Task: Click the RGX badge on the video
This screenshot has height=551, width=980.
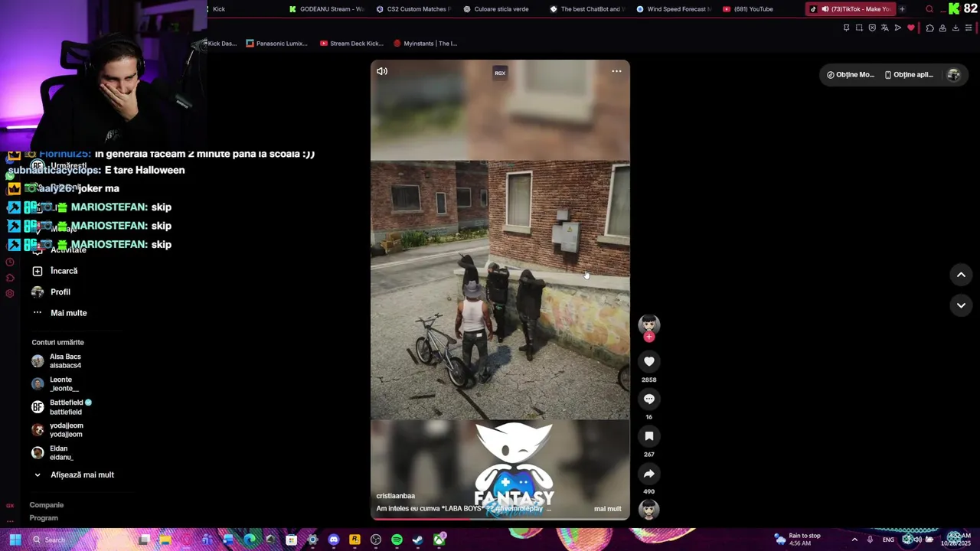Action: point(500,73)
